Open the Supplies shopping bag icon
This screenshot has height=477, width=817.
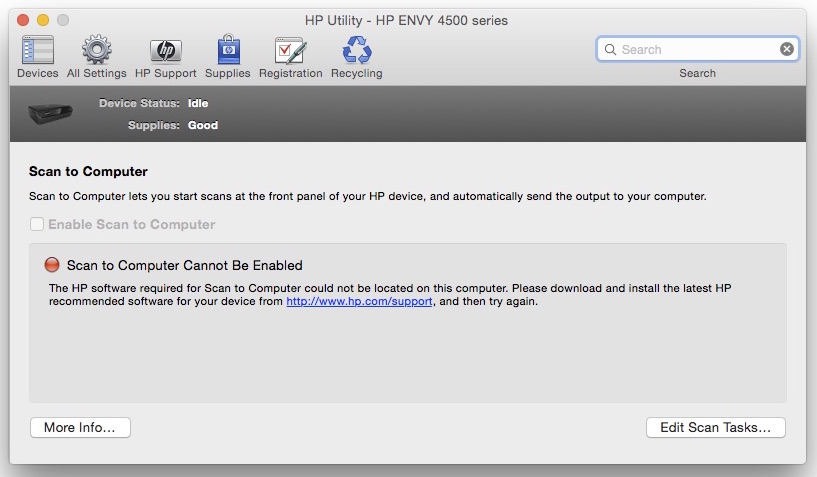[227, 50]
